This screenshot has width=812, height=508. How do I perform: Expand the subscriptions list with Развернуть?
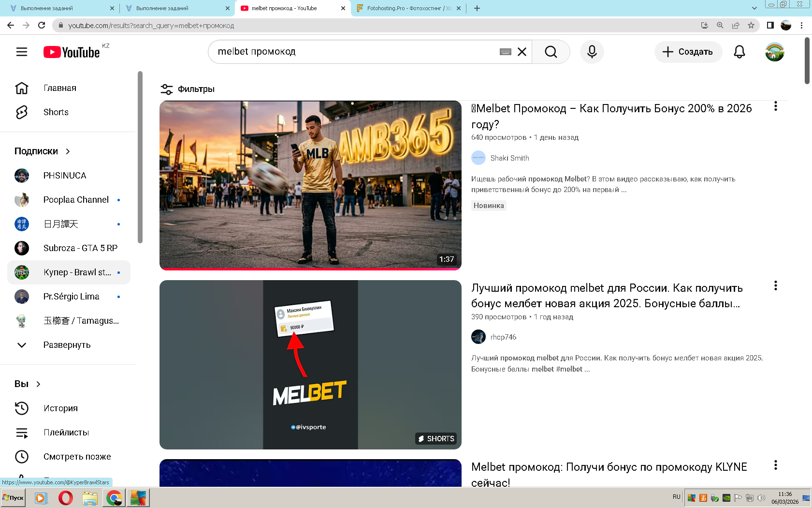pos(67,345)
